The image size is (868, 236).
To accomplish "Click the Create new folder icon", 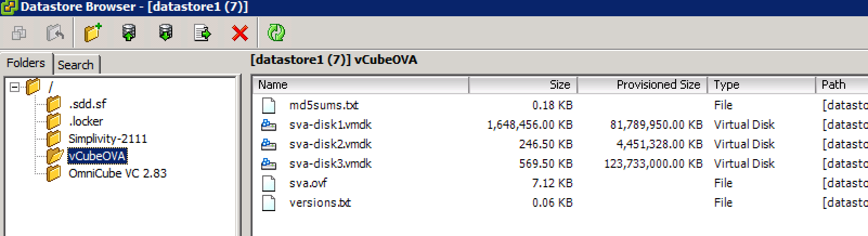I will [x=93, y=33].
